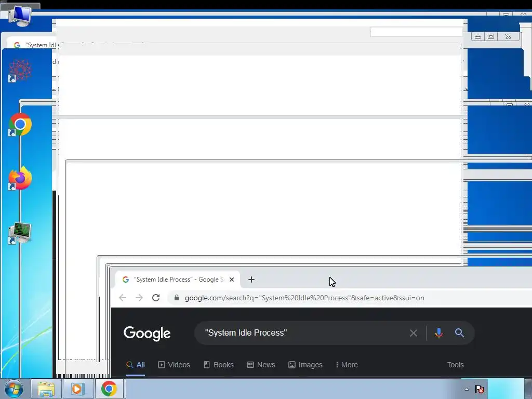The width and height of the screenshot is (532, 399).
Task: Open the Computer desktop icon
Action: (x=20, y=15)
